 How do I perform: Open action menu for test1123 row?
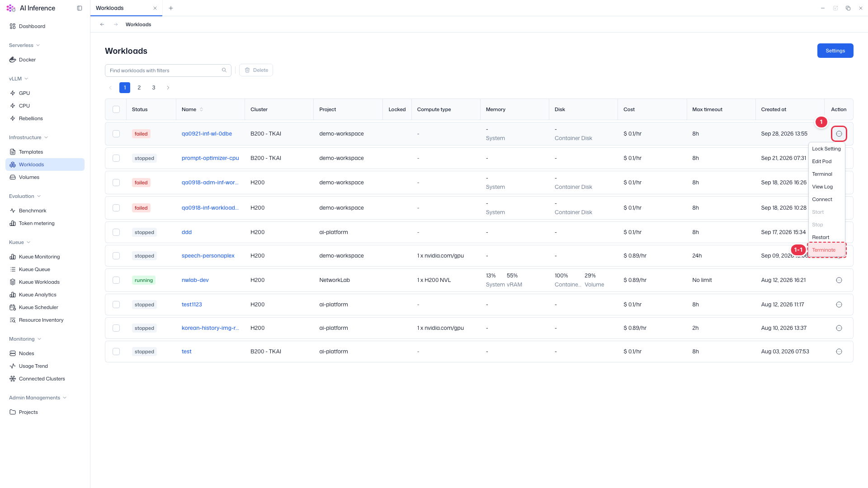click(839, 305)
